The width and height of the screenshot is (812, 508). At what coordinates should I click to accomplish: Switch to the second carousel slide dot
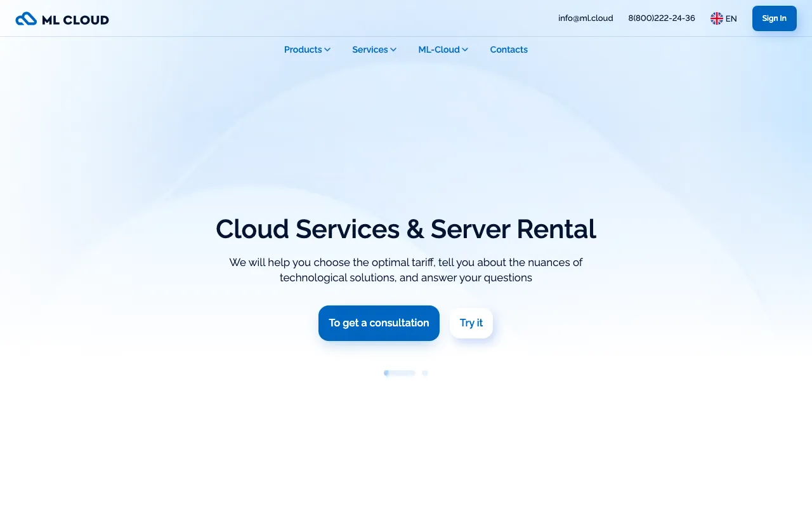[x=425, y=373]
